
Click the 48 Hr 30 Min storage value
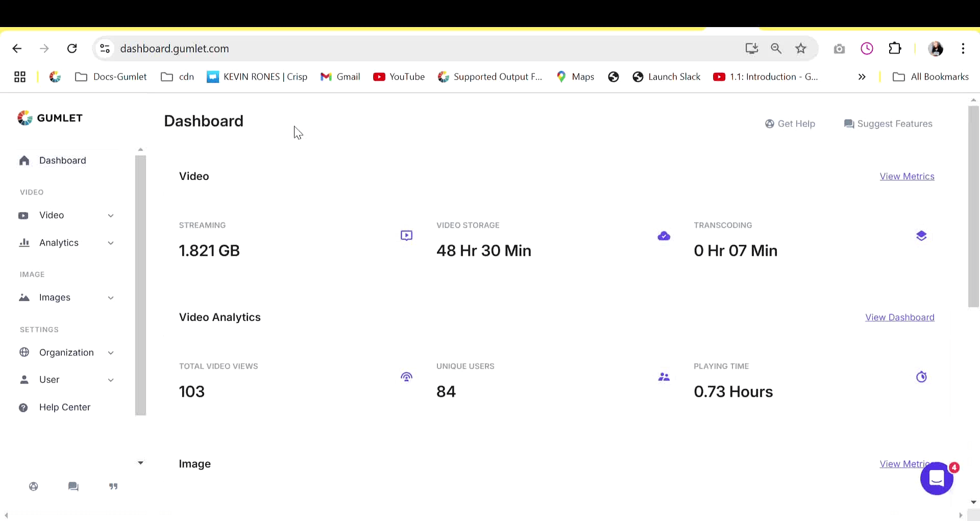[483, 251]
